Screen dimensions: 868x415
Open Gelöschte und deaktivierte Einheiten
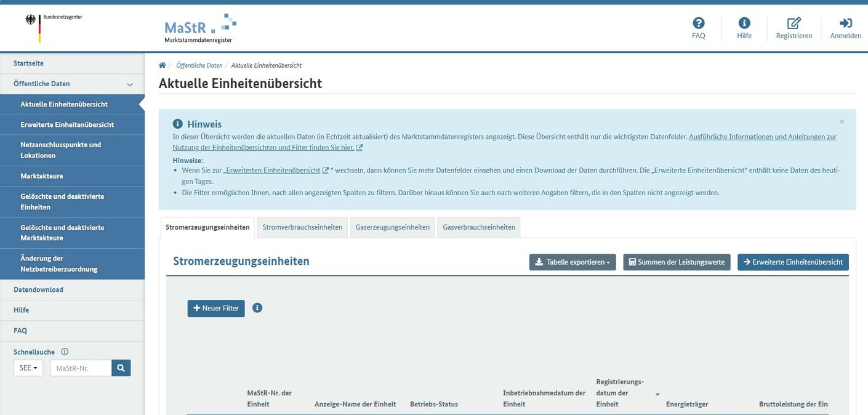pyautogui.click(x=72, y=202)
